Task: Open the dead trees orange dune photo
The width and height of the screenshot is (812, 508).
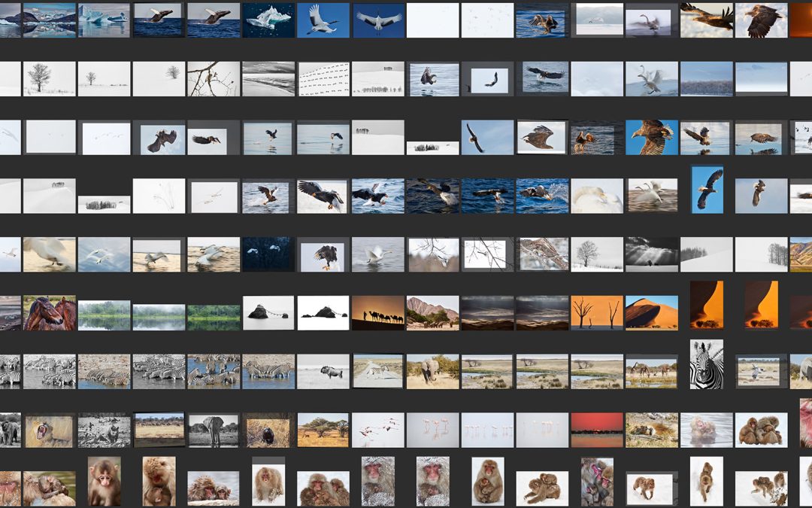Action: (x=596, y=312)
